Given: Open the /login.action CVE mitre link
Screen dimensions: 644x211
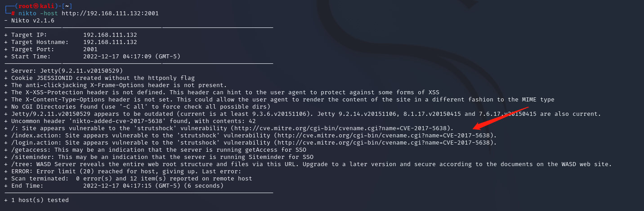Looking at the screenshot, I should tap(385, 142).
